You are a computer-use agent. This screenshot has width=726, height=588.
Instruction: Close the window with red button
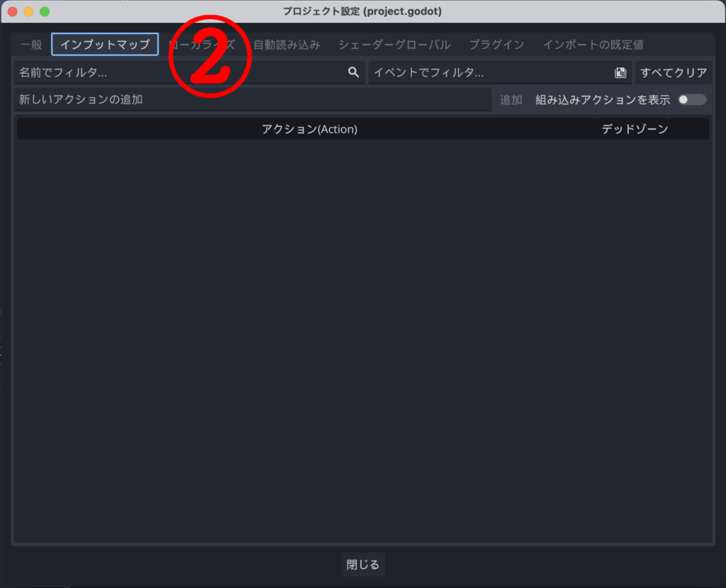(x=13, y=12)
